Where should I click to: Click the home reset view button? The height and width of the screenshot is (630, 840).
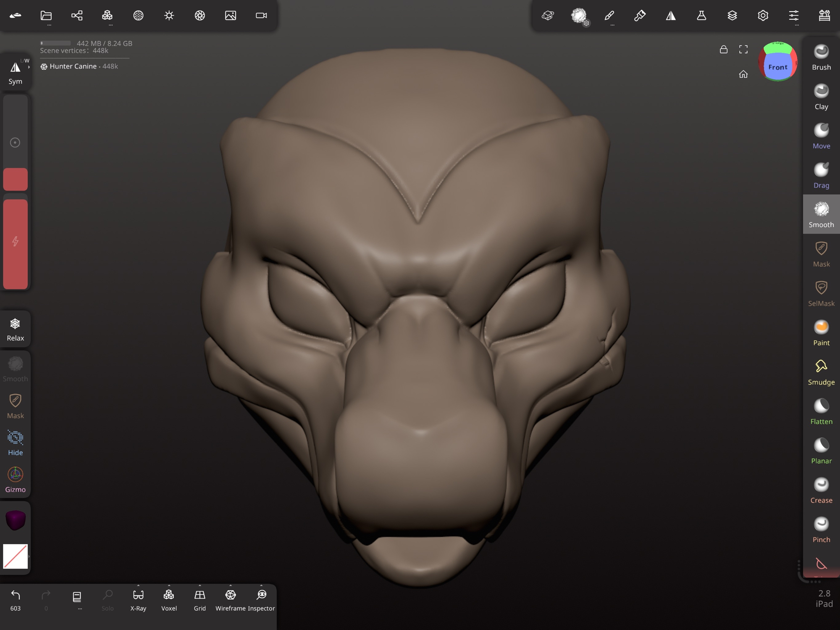743,74
